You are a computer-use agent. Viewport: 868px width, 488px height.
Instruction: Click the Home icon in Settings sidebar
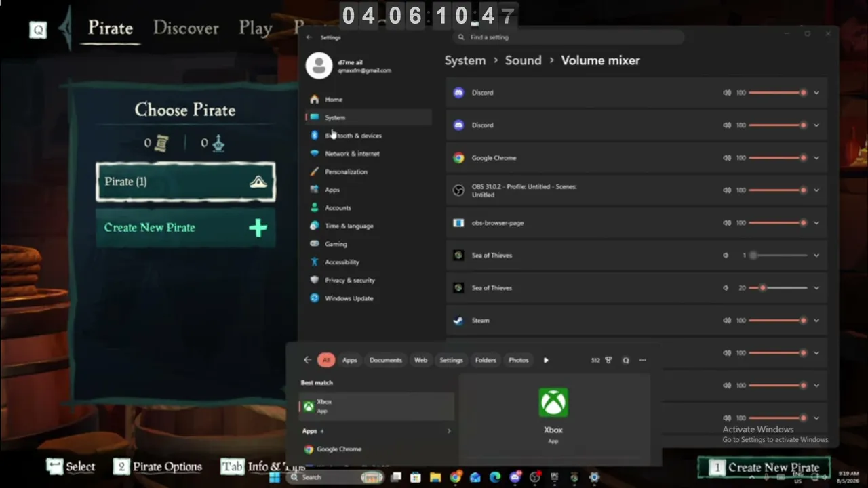tap(315, 100)
